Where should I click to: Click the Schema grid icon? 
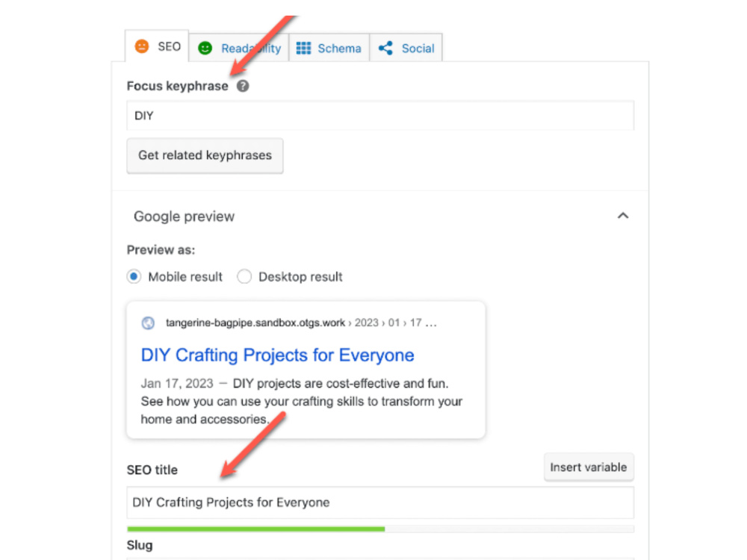coord(303,48)
